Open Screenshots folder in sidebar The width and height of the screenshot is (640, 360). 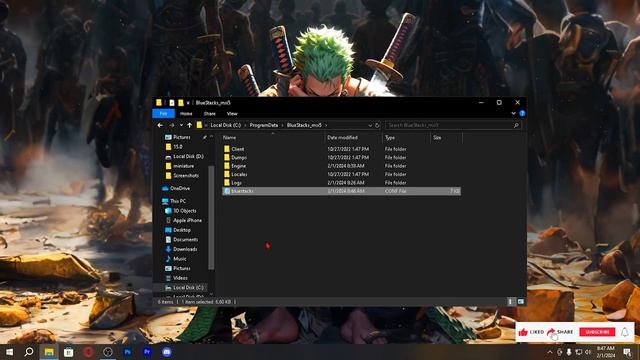[186, 176]
